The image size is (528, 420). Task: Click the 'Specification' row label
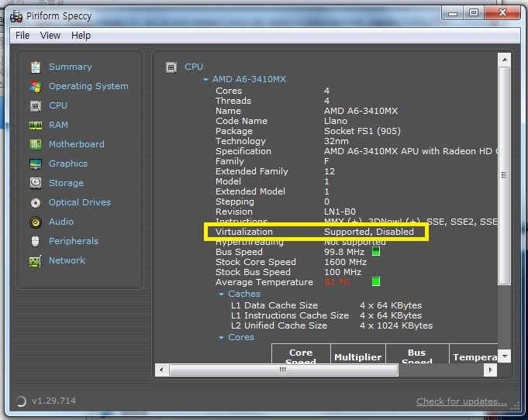pyautogui.click(x=243, y=151)
